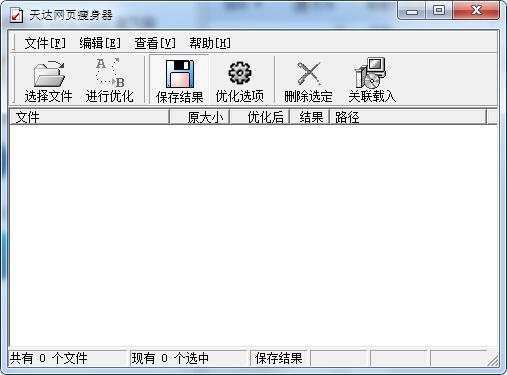Open the 查看[V] menu
This screenshot has height=375, width=507.
(155, 43)
